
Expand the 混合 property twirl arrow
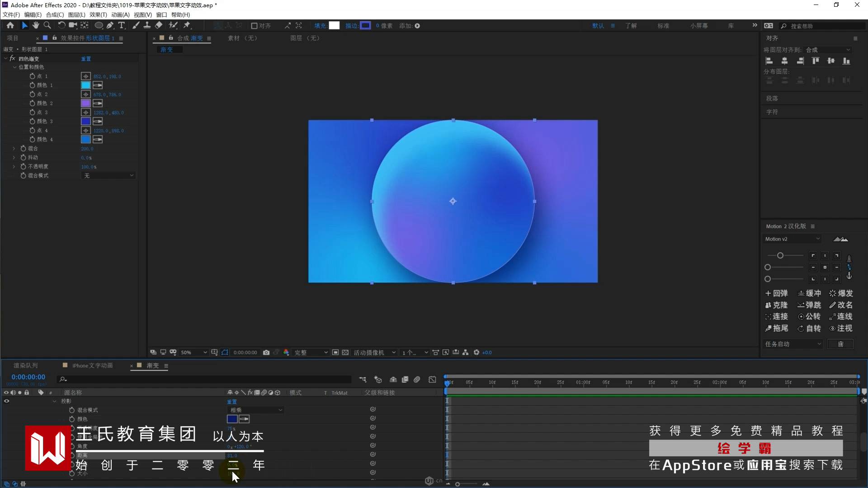click(14, 148)
